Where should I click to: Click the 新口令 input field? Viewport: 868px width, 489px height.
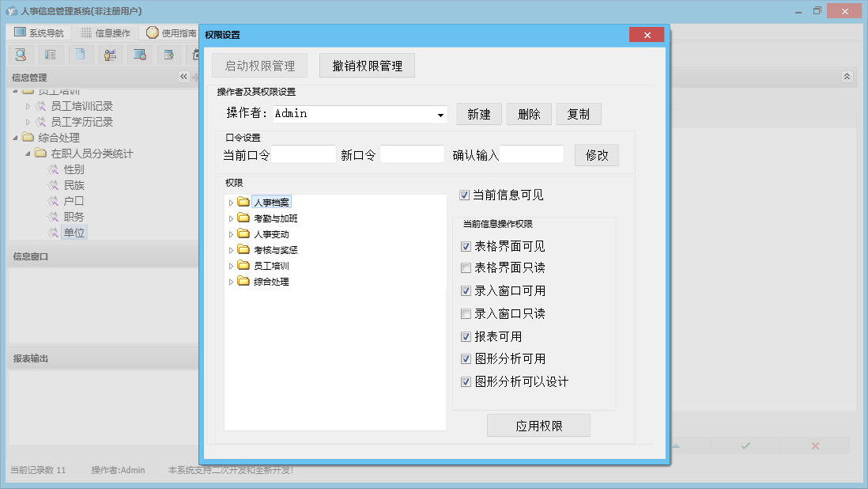(x=412, y=154)
